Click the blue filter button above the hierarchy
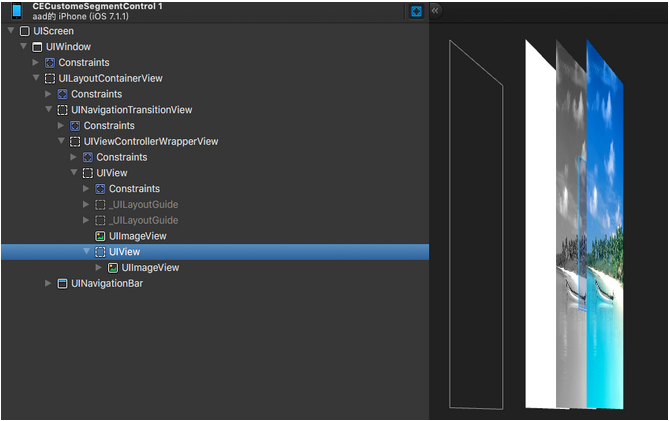Screen dimensions: 669x421 (x=416, y=11)
